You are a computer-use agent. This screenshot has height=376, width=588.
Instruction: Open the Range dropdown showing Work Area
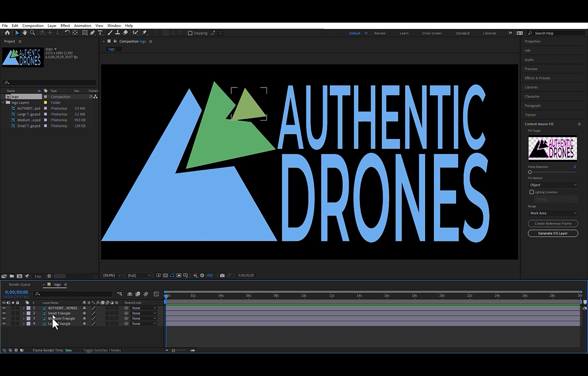click(553, 213)
